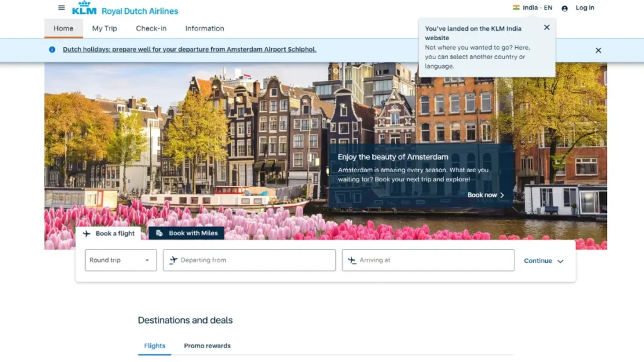Switch to the Promo rewards tab
Image resolution: width=644 pixels, height=362 pixels.
[206, 346]
